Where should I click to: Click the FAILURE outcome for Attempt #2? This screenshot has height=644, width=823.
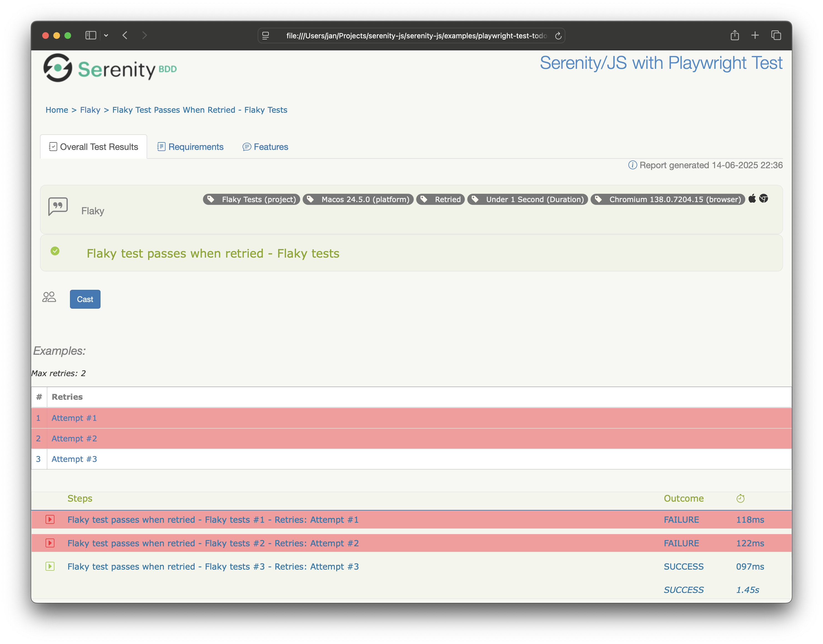pos(681,543)
